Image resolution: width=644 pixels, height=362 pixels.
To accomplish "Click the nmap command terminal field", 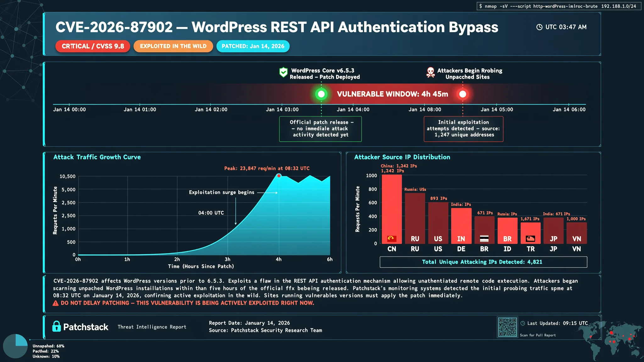I will [559, 6].
